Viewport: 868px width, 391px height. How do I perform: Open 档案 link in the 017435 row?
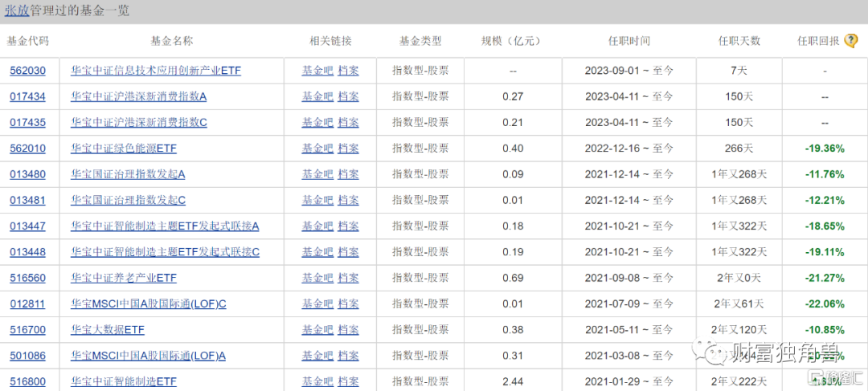pyautogui.click(x=348, y=122)
